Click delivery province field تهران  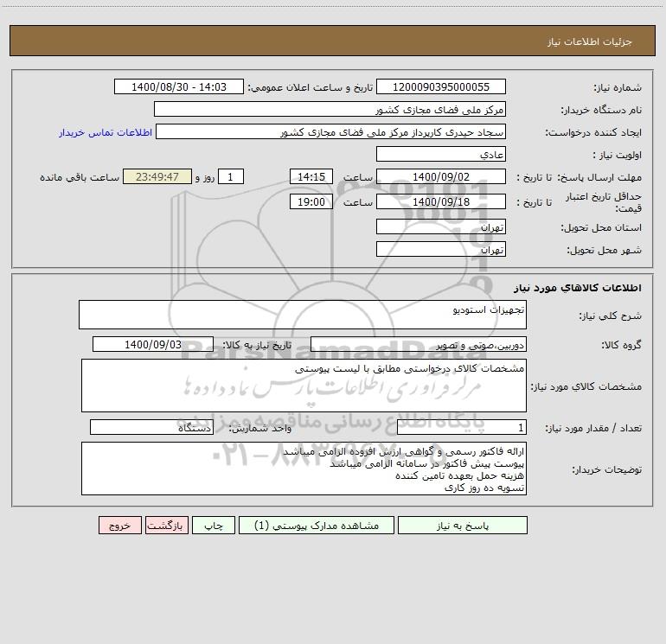pyautogui.click(x=441, y=226)
